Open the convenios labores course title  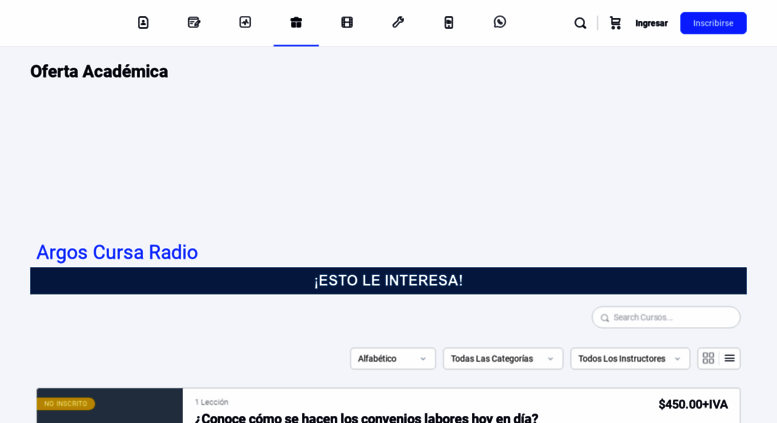(366, 418)
